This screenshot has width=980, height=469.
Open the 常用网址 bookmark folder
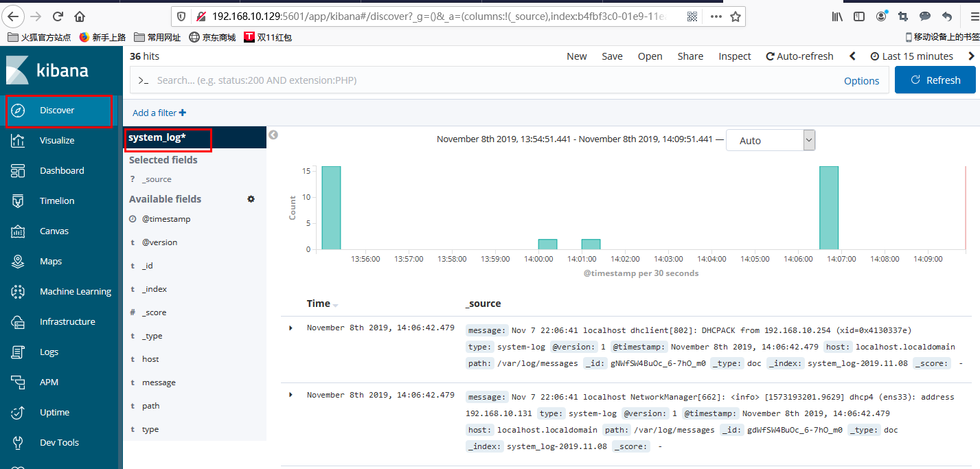[x=157, y=37]
